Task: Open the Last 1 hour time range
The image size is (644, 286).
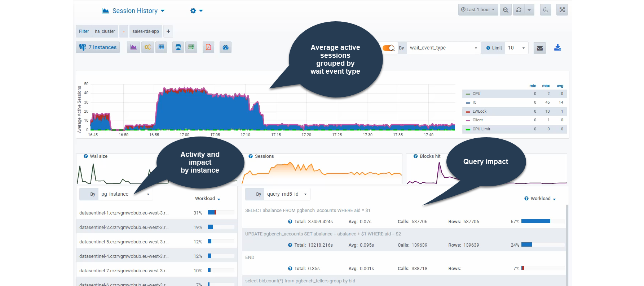Action: [x=478, y=10]
